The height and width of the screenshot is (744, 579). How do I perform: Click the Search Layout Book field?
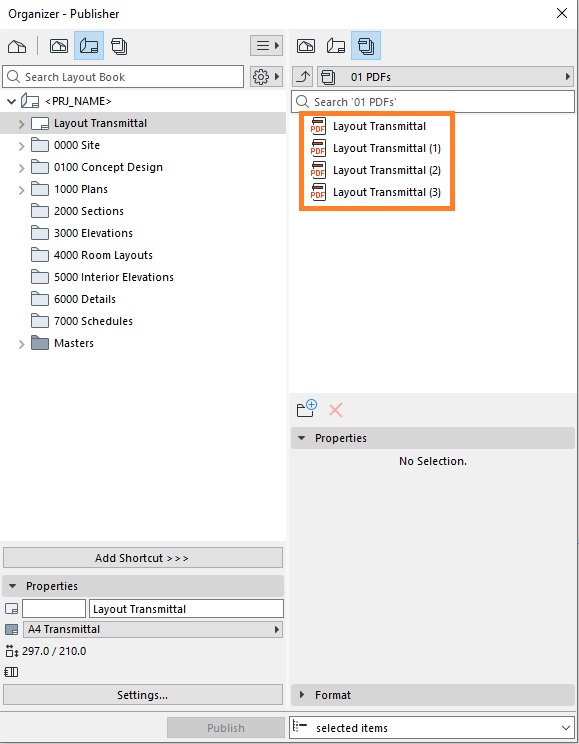(123, 76)
